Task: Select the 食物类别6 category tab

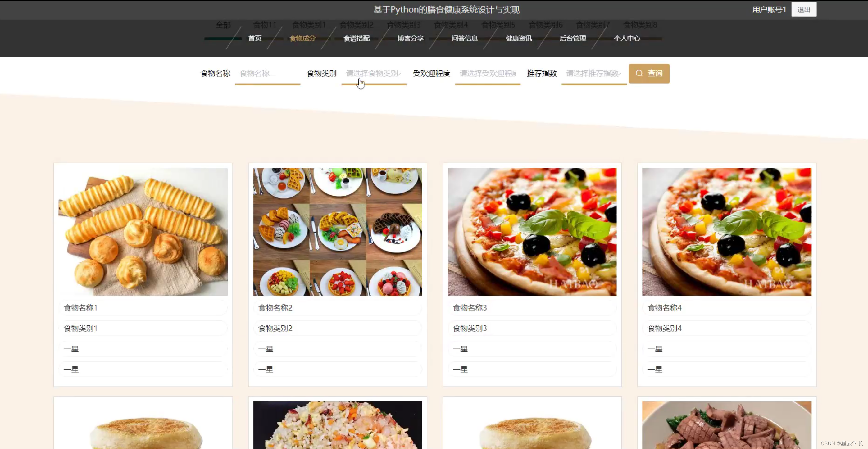Action: 546,25
